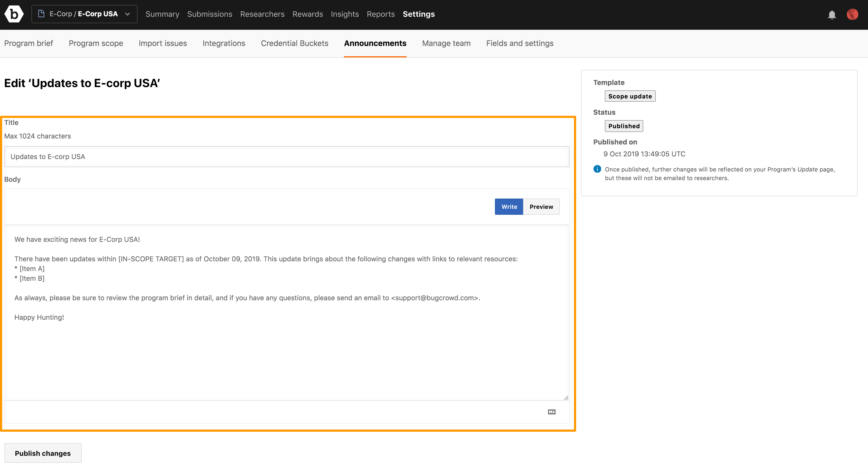This screenshot has width=868, height=475.
Task: Go to the Summary page
Action: pos(162,14)
